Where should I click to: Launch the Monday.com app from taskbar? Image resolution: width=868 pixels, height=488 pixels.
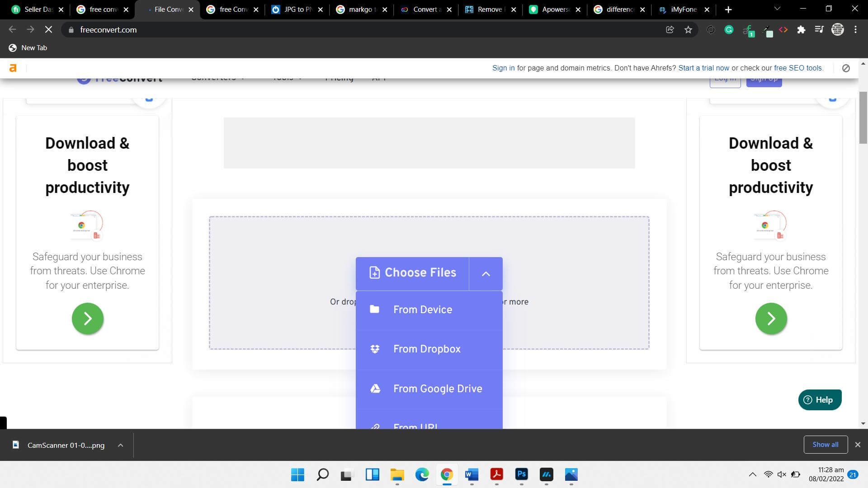pyautogui.click(x=546, y=475)
